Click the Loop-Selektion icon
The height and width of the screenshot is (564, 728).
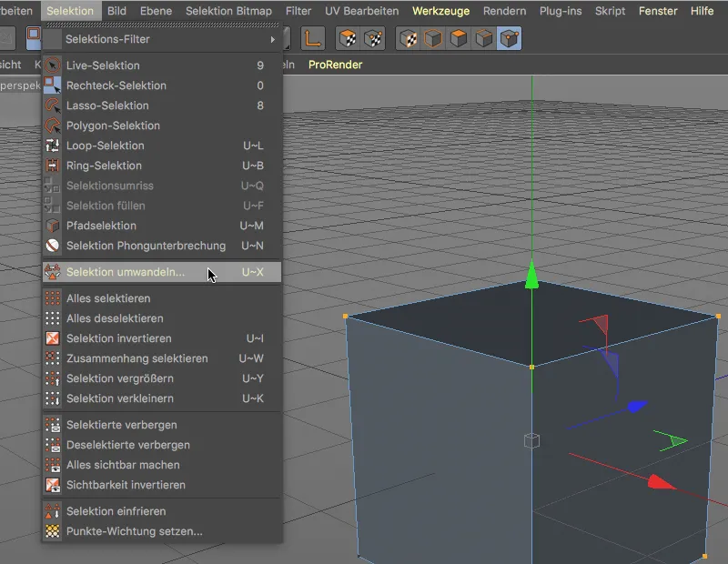point(53,146)
